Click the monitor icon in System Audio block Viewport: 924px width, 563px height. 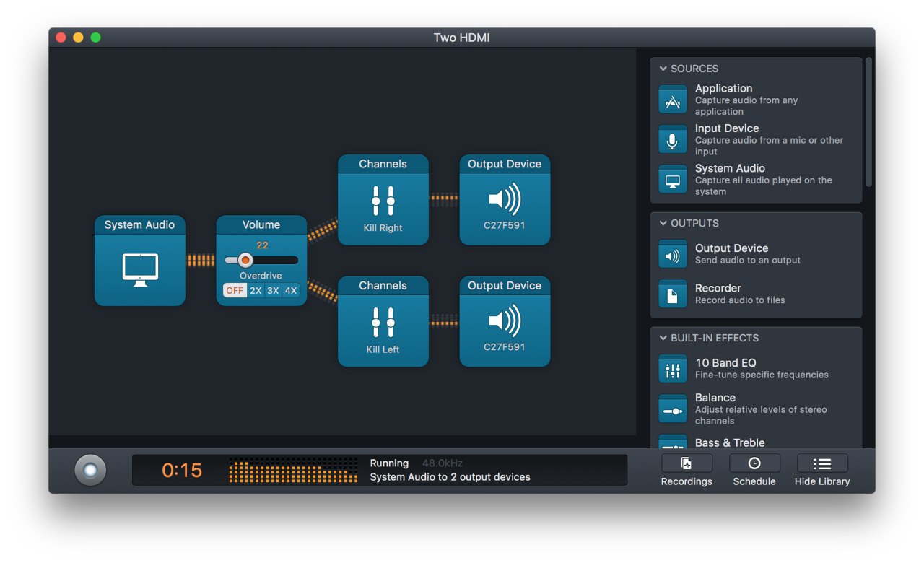(139, 270)
